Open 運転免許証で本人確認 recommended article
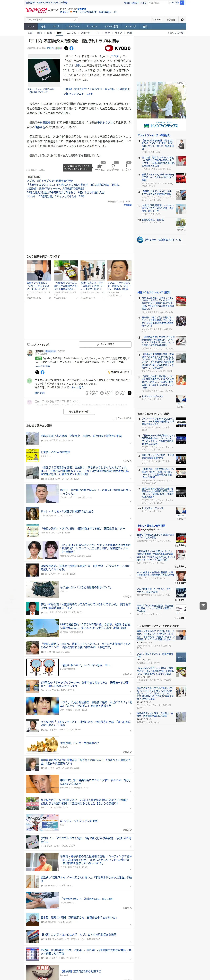Screen dimensions: 210x980 click(x=81, y=436)
